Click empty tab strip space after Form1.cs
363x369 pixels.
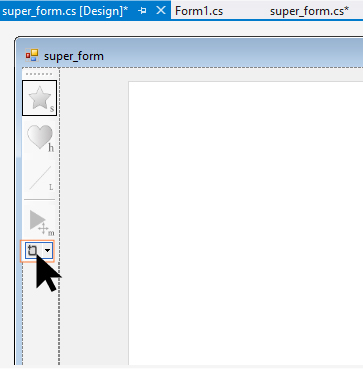[247, 11]
